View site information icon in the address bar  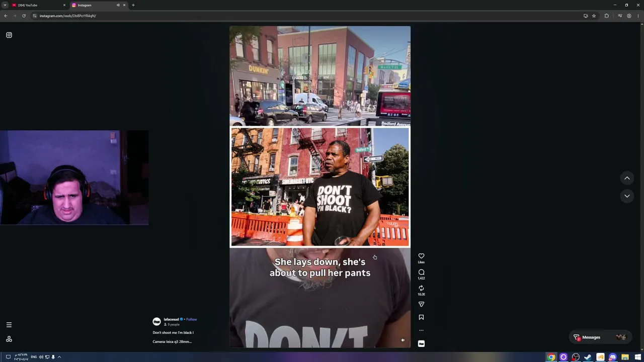pyautogui.click(x=34, y=16)
